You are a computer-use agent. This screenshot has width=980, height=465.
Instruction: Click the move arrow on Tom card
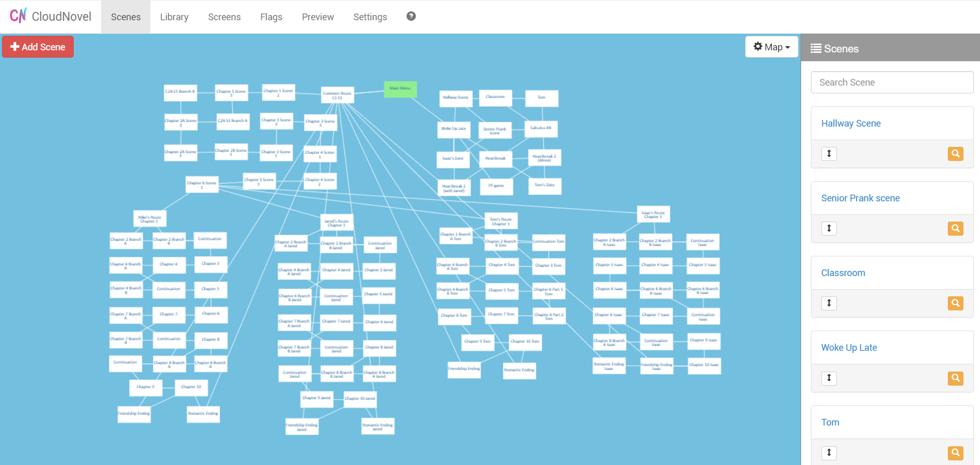click(x=829, y=453)
